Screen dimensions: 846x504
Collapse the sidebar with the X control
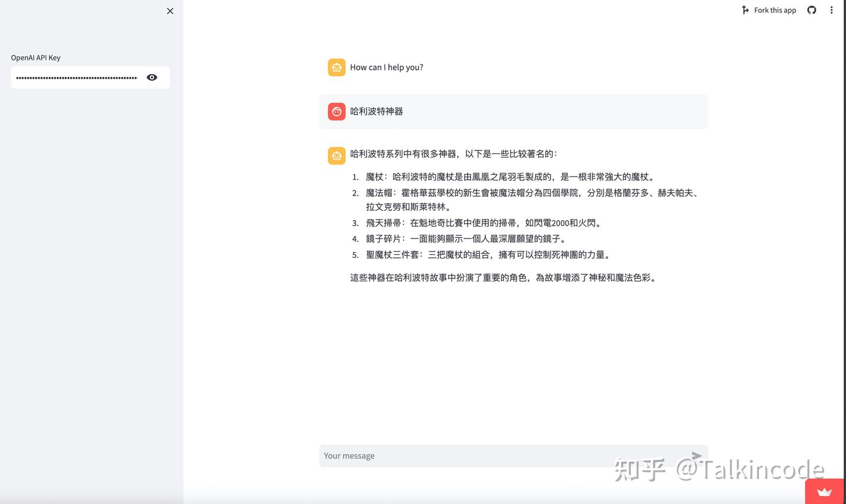click(x=170, y=11)
